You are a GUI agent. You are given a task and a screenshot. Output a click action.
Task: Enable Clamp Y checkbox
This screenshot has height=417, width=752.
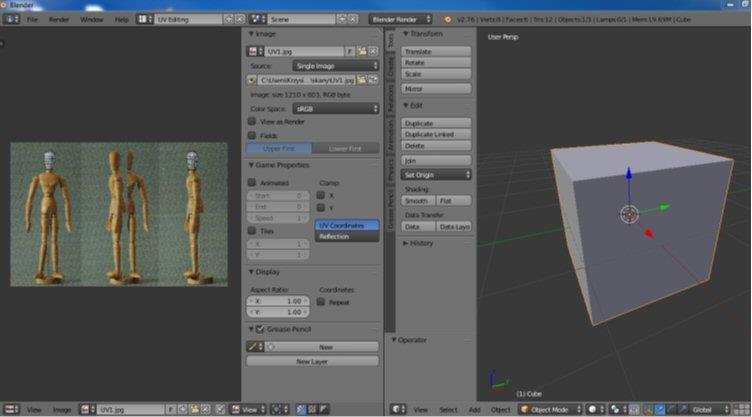321,208
